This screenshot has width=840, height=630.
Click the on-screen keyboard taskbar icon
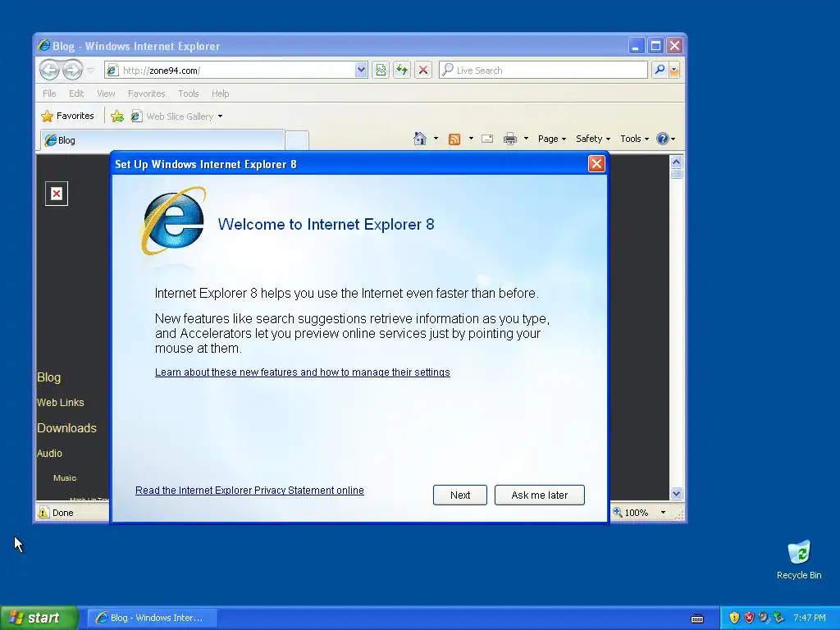coord(697,619)
